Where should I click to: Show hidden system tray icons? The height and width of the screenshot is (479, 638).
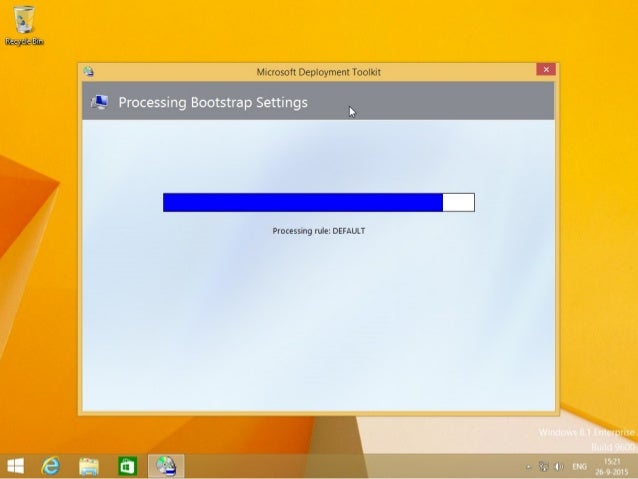click(528, 467)
